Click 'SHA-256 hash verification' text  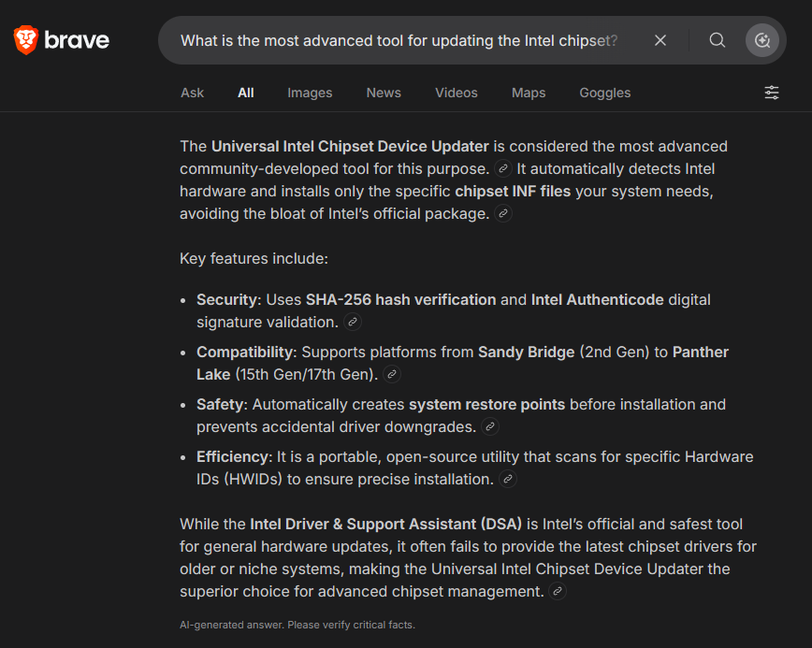(x=400, y=299)
